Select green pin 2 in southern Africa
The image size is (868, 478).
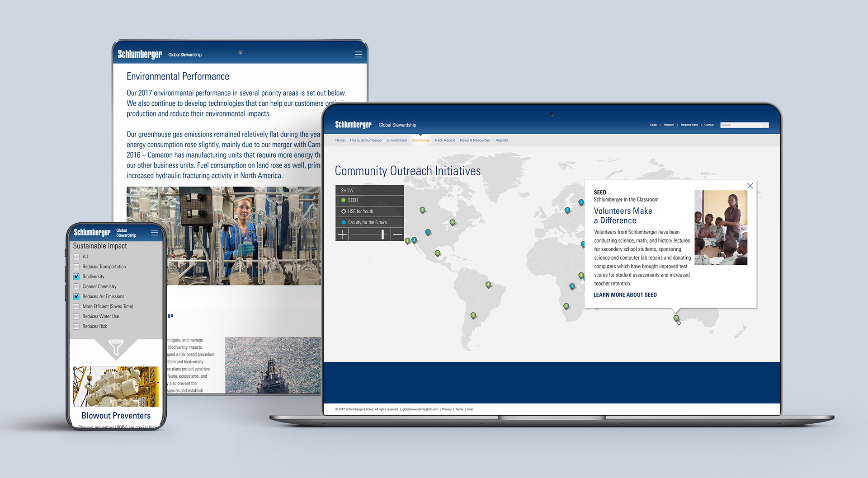coord(566,306)
